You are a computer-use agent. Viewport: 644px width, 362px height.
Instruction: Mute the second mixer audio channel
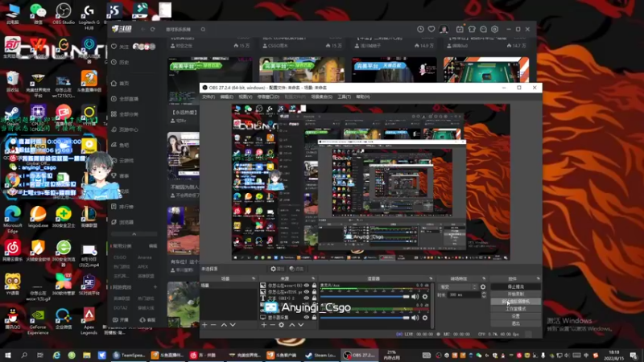tap(415, 317)
